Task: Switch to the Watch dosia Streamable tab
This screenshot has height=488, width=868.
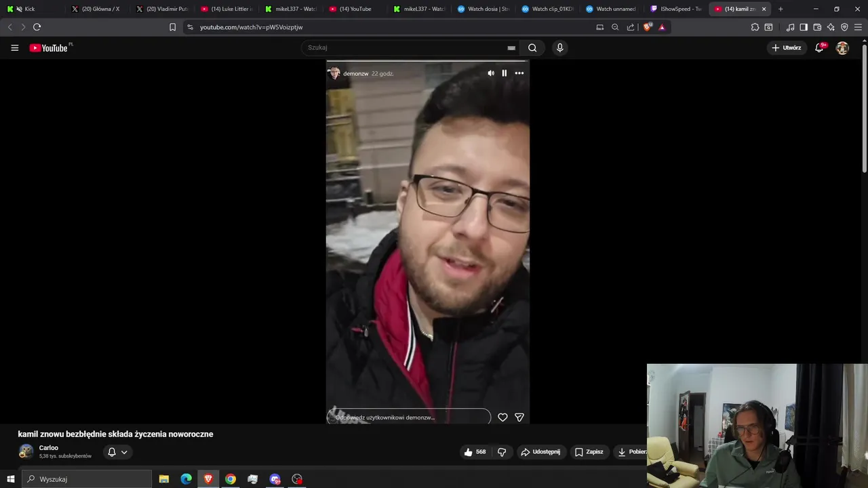Action: pos(483,9)
